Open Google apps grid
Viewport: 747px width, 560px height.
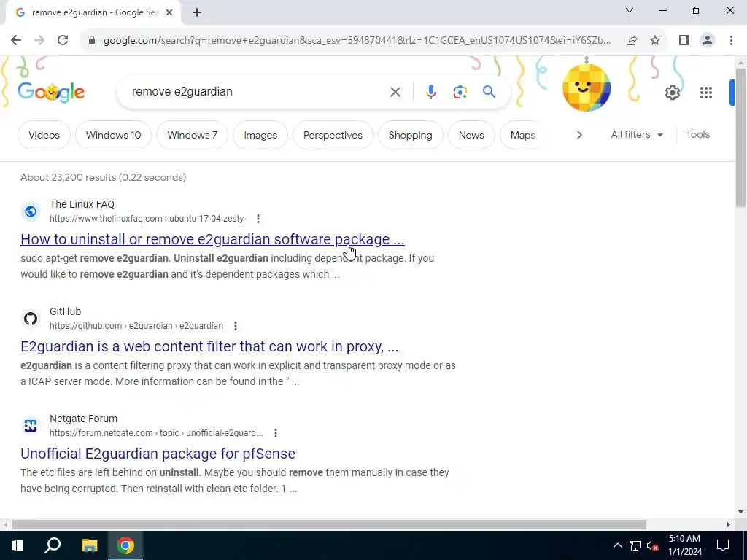pyautogui.click(x=705, y=93)
